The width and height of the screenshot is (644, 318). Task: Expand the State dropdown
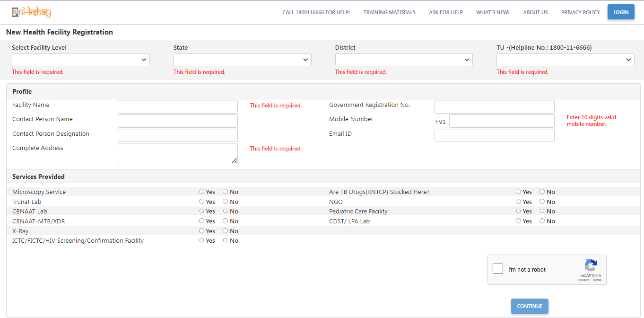(242, 60)
